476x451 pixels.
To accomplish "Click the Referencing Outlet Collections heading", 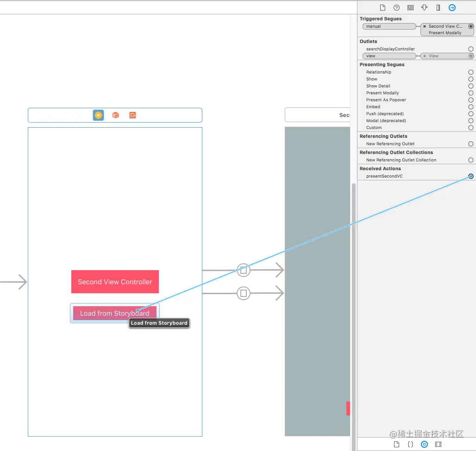I will coord(396,153).
